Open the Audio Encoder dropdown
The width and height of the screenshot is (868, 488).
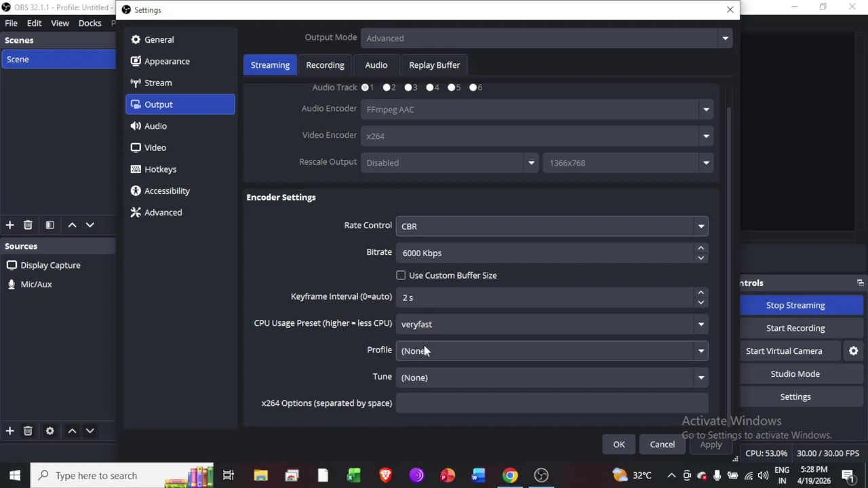click(x=537, y=109)
